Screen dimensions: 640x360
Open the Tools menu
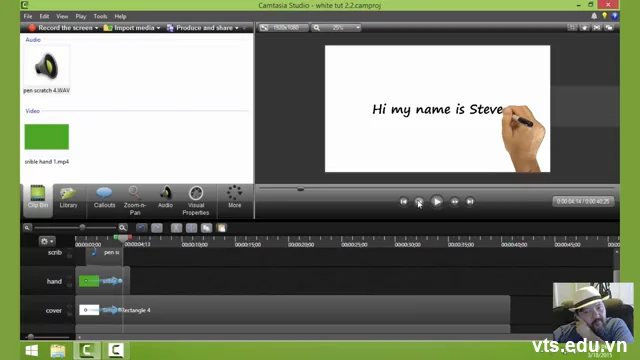pyautogui.click(x=100, y=16)
